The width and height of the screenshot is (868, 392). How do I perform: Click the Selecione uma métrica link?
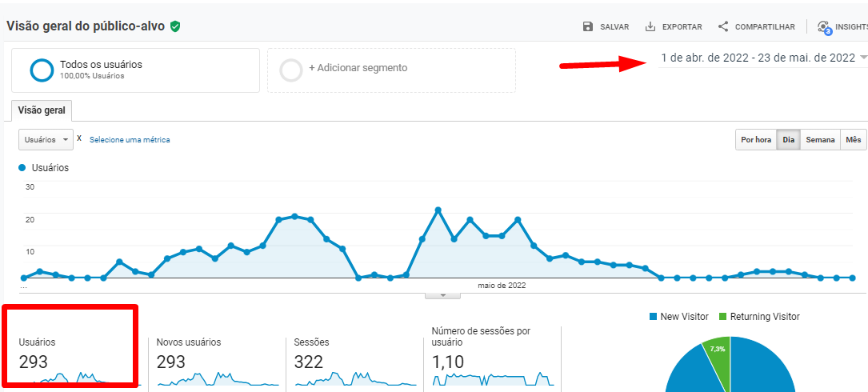130,140
